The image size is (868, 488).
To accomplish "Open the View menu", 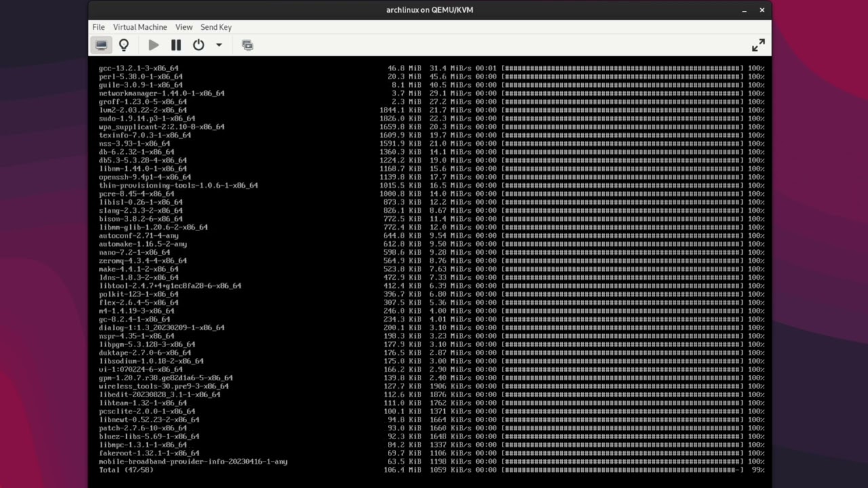I will 184,27.
